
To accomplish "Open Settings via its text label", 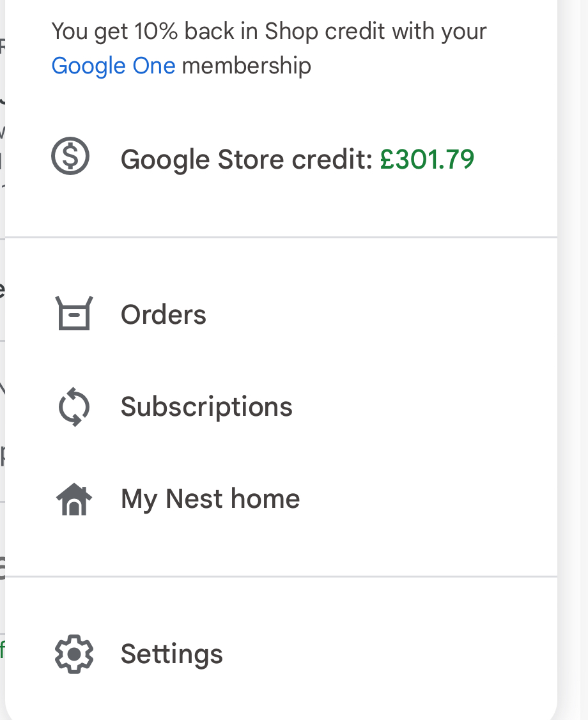I will point(172,654).
